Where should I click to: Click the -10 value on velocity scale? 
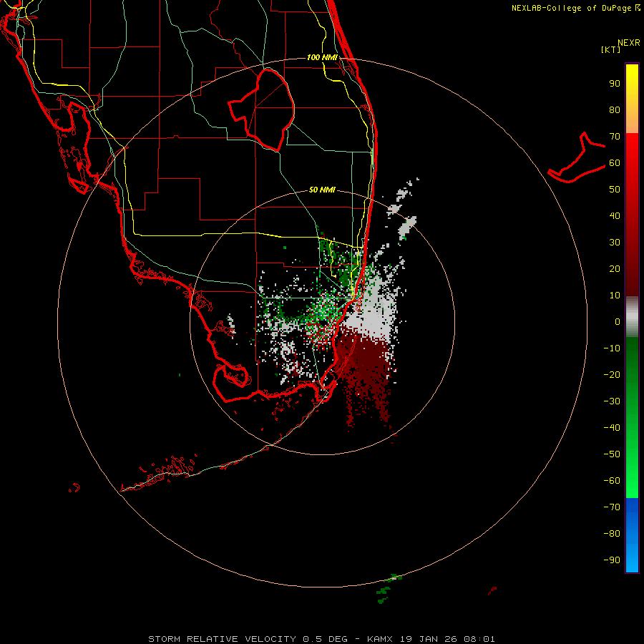612,348
